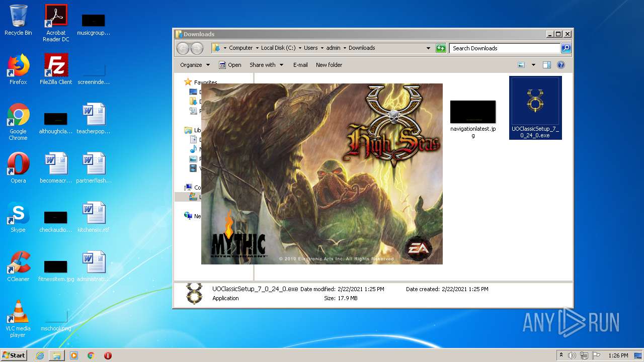644x362 pixels.
Task: Open the Start menu
Action: pos(14,355)
